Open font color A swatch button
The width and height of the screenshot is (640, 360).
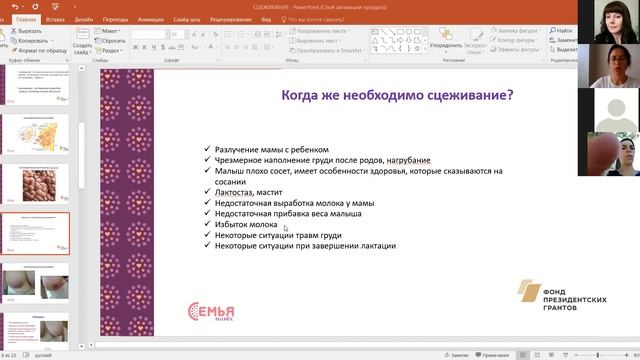pos(210,47)
